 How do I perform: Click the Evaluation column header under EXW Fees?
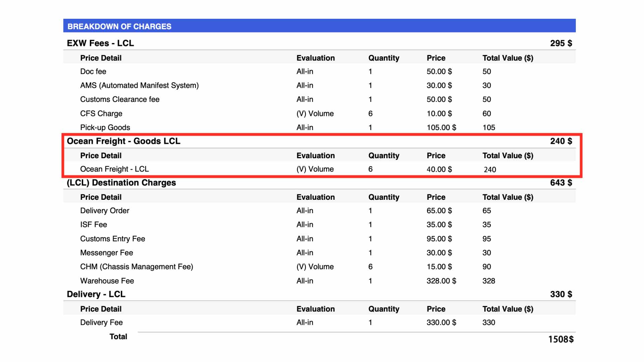click(x=315, y=58)
